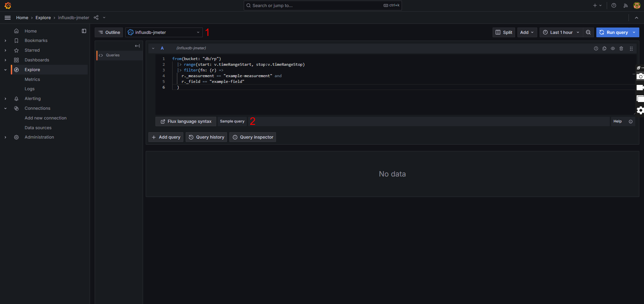Image resolution: width=644 pixels, height=304 pixels.
Task: Open Metrics under Explore
Action: (x=32, y=80)
